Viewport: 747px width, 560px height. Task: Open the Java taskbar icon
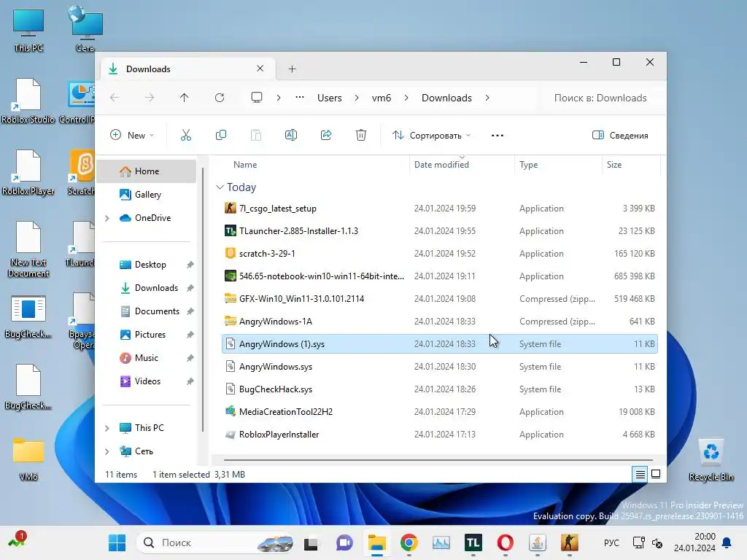click(x=538, y=542)
